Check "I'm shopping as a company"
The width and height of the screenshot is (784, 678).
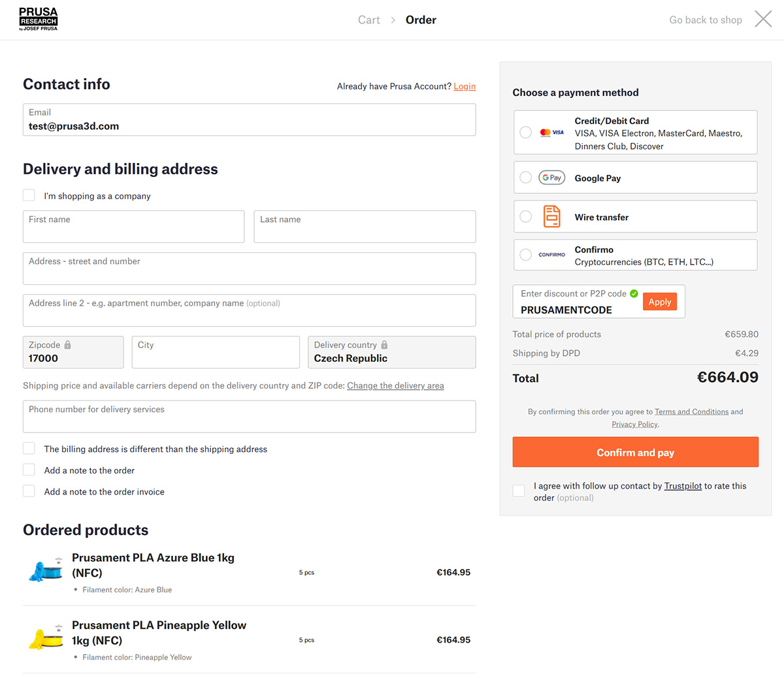tap(29, 195)
